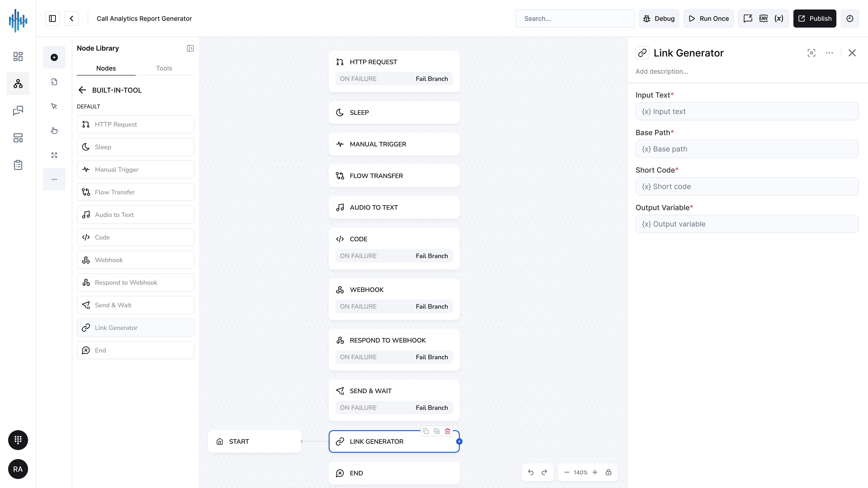Select HTTP Request in Node Library
The width and height of the screenshot is (868, 488).
(x=135, y=124)
